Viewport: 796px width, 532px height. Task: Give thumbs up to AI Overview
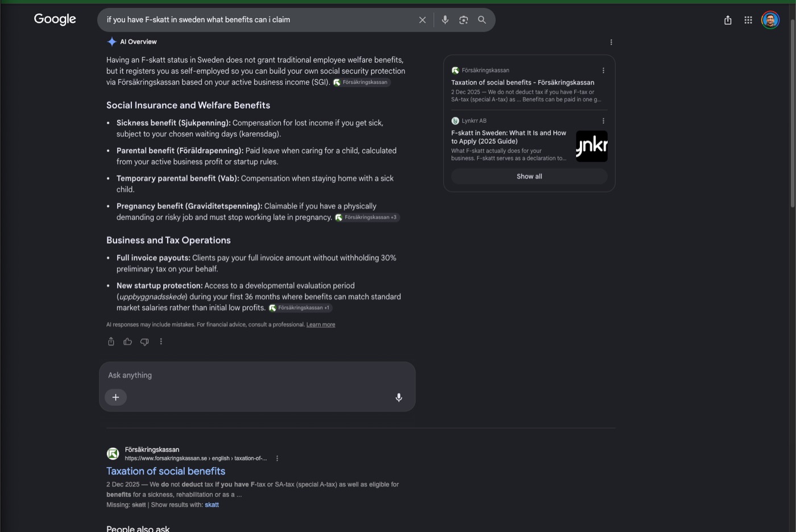coord(127,342)
